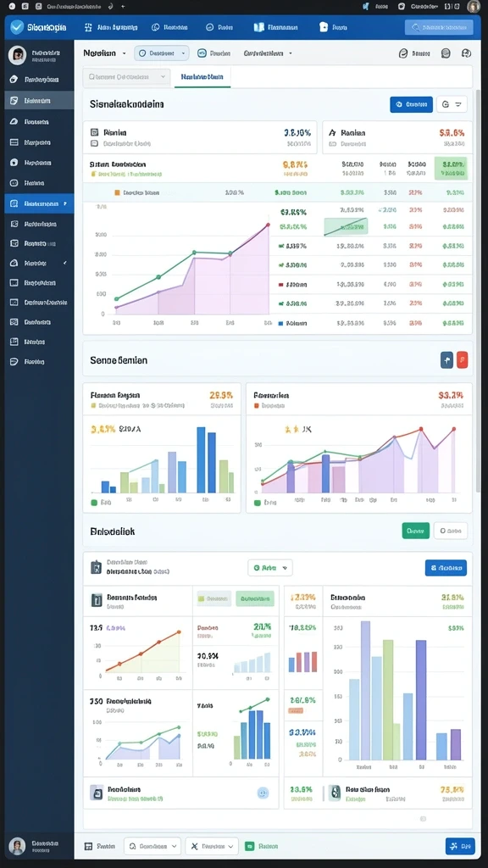Viewport: 488px width, 868px height.
Task: Click the green button in the third section header
Action: click(415, 531)
